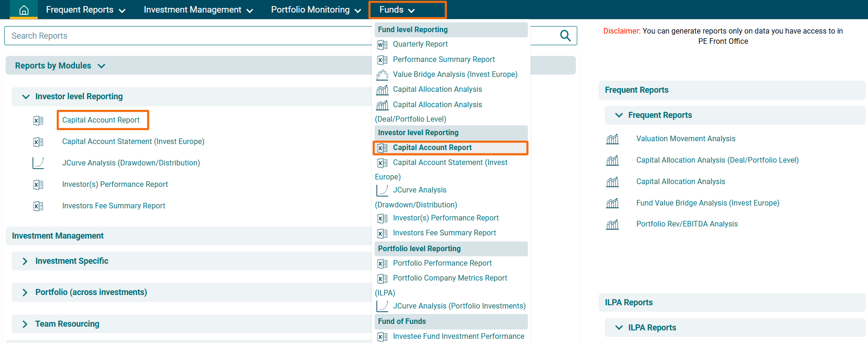Image resolution: width=868 pixels, height=343 pixels.
Task: Click the curve icon beside JCurve Analysis (Drawdown/Distribution) in left panel
Action: pyautogui.click(x=38, y=163)
